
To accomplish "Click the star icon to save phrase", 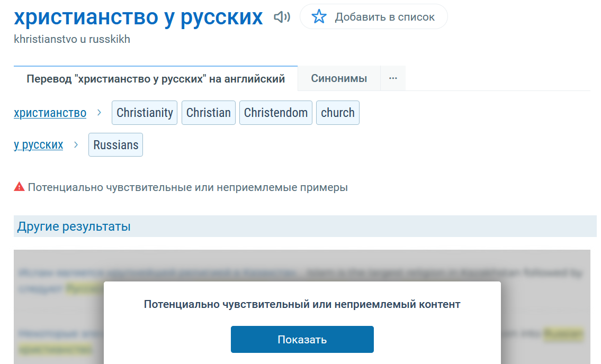I will coord(319,17).
